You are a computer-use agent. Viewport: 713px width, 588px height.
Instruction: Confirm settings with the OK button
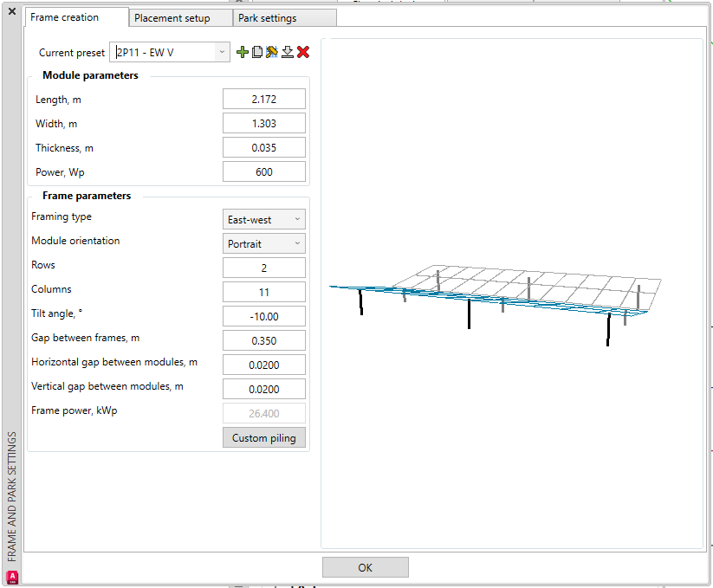pos(365,567)
